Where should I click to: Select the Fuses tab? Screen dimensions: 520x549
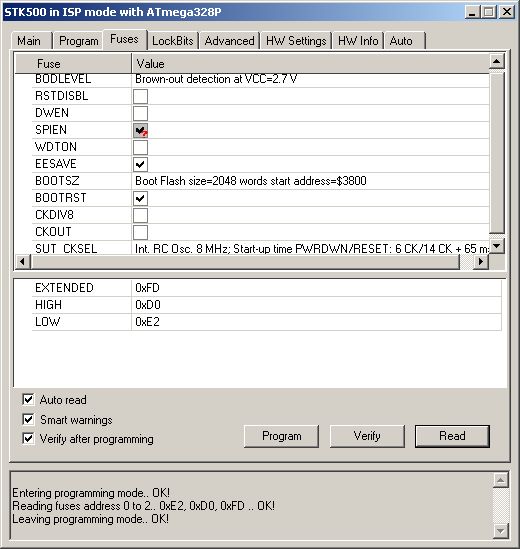click(x=124, y=39)
